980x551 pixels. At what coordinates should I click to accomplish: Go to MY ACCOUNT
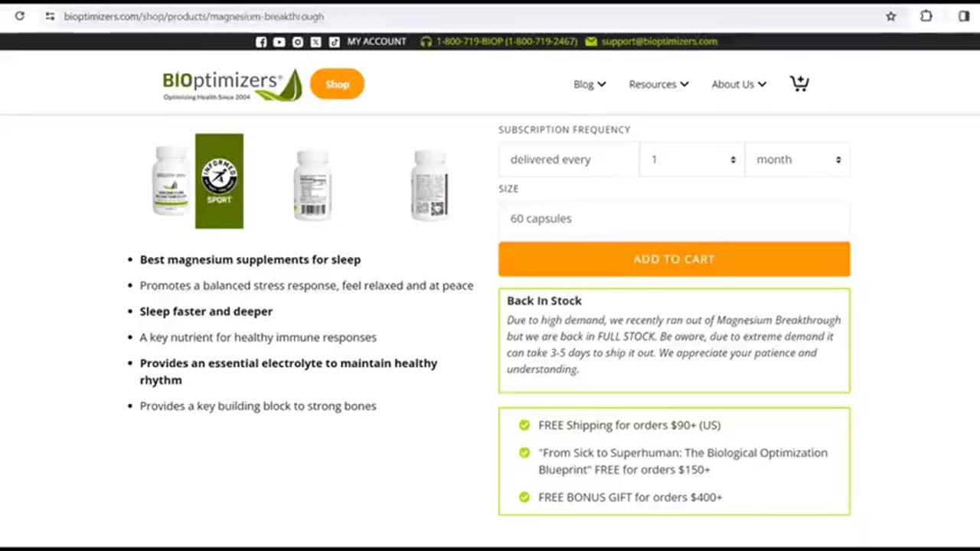(377, 41)
